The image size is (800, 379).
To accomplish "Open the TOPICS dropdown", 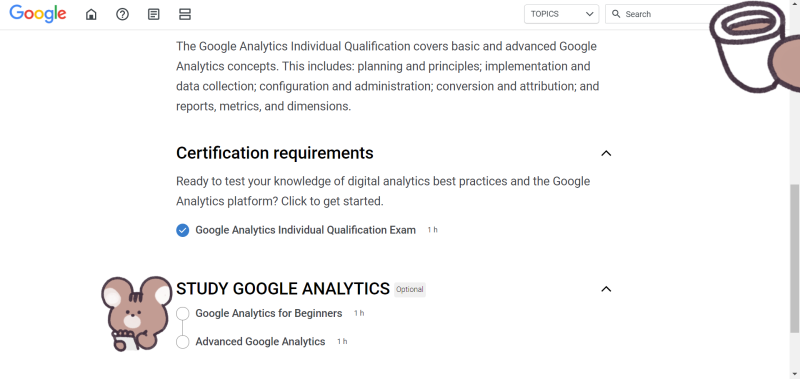I will click(x=561, y=14).
